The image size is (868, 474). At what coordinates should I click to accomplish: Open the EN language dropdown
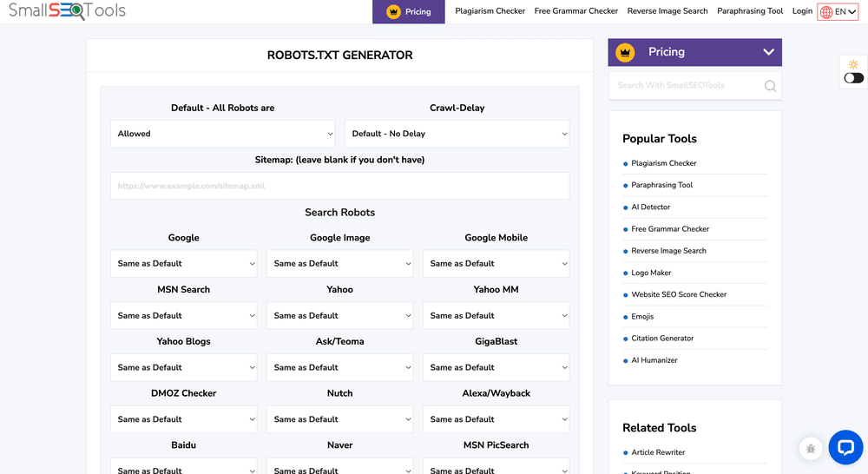838,12
